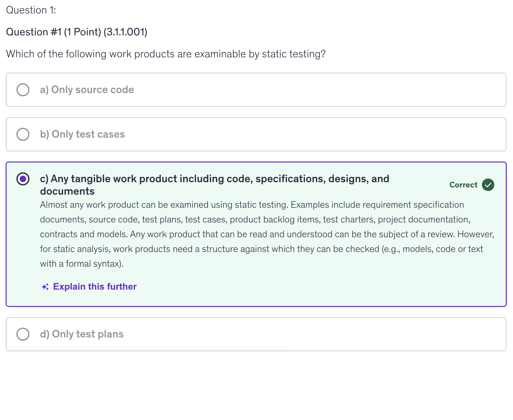Viewport: 513px width, 420px height.
Task: Click the "Question #1 (1 Point)" heading
Action: 77,32
